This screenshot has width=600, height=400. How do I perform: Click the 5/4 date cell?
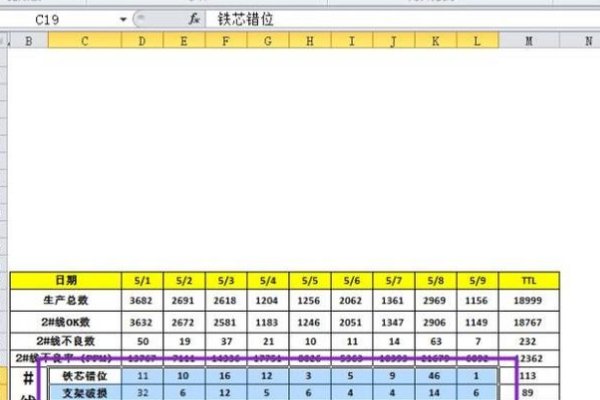pyautogui.click(x=268, y=281)
